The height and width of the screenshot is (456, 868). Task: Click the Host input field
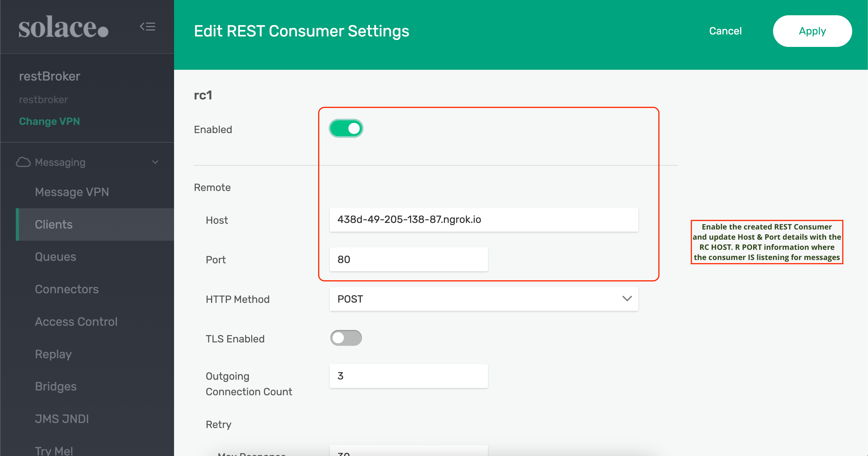483,220
